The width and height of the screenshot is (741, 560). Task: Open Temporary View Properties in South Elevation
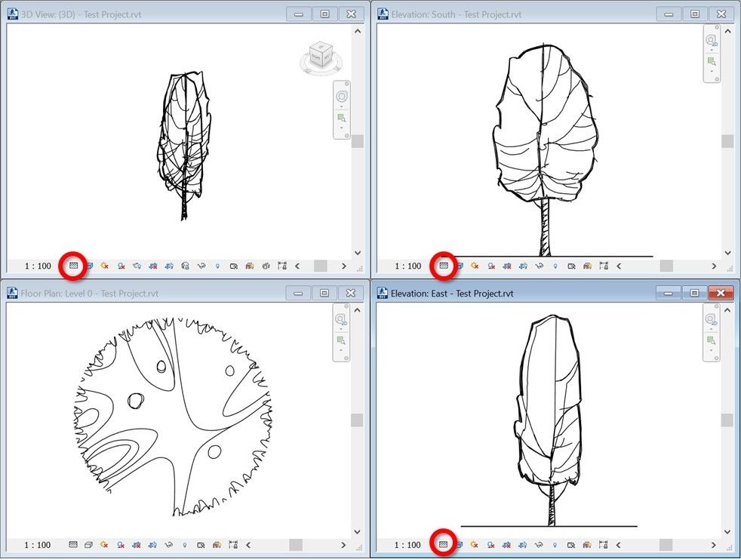tap(571, 266)
